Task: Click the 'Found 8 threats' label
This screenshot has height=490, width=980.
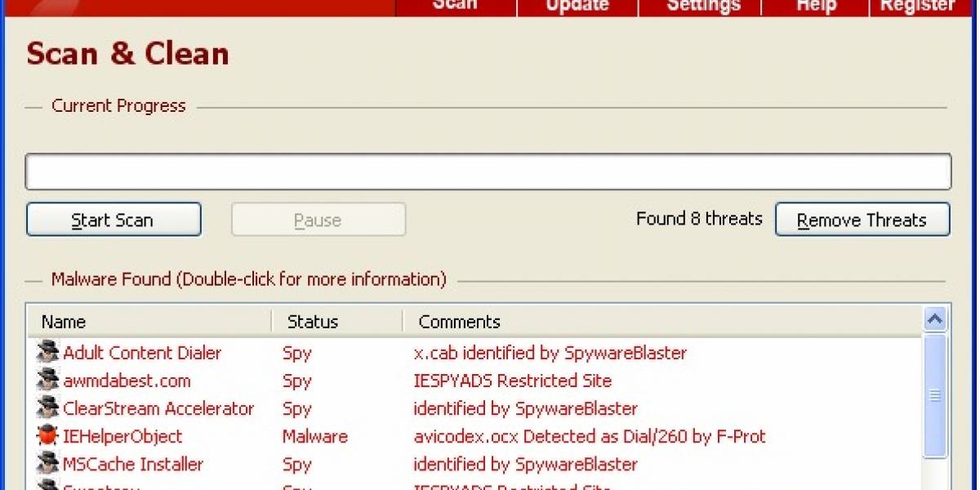Action: coord(699,218)
